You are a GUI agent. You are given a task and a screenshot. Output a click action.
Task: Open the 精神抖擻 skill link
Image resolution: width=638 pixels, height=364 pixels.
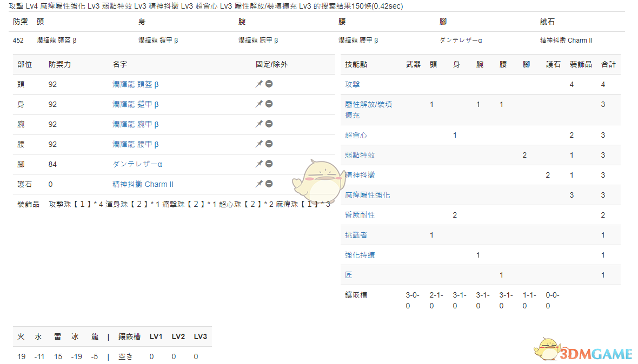pyautogui.click(x=360, y=174)
